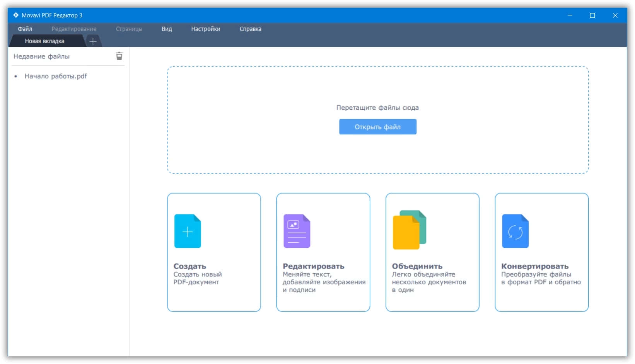Click the Объединить card title

click(x=417, y=266)
